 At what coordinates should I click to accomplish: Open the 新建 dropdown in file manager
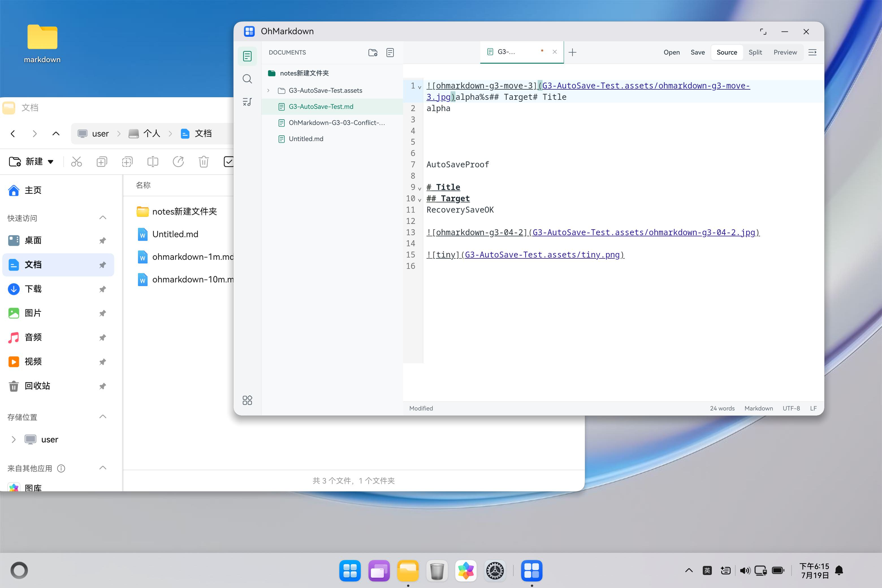(x=31, y=162)
